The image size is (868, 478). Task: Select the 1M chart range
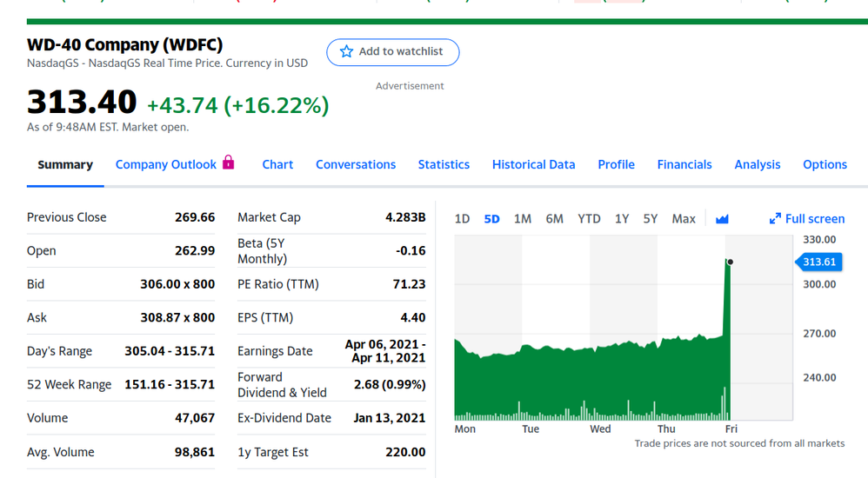pyautogui.click(x=522, y=219)
